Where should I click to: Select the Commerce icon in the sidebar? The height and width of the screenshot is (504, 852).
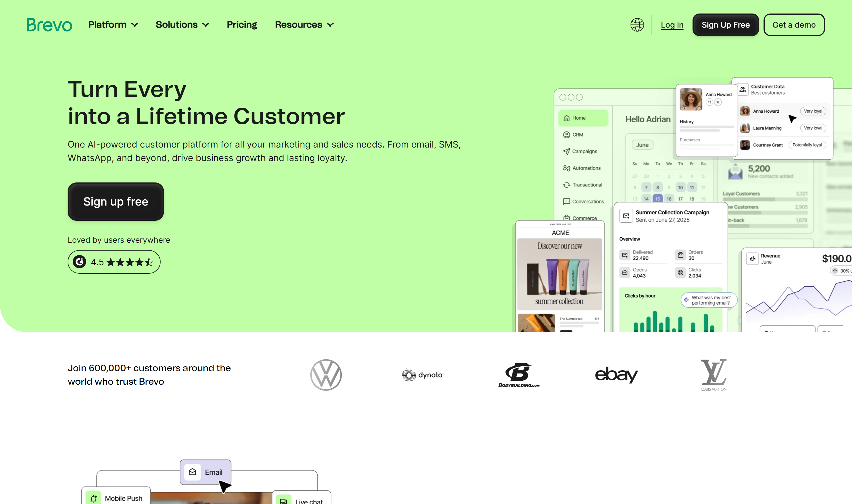coord(566,218)
